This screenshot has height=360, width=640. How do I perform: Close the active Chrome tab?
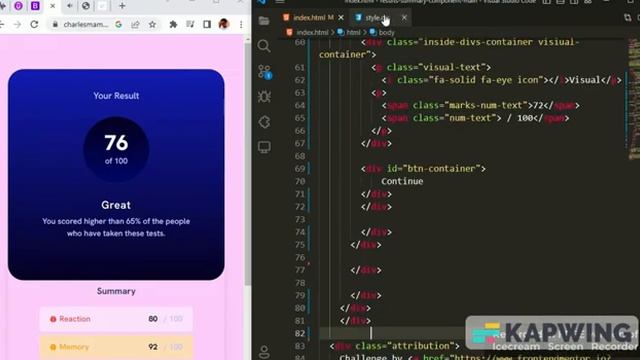[x=52, y=6]
